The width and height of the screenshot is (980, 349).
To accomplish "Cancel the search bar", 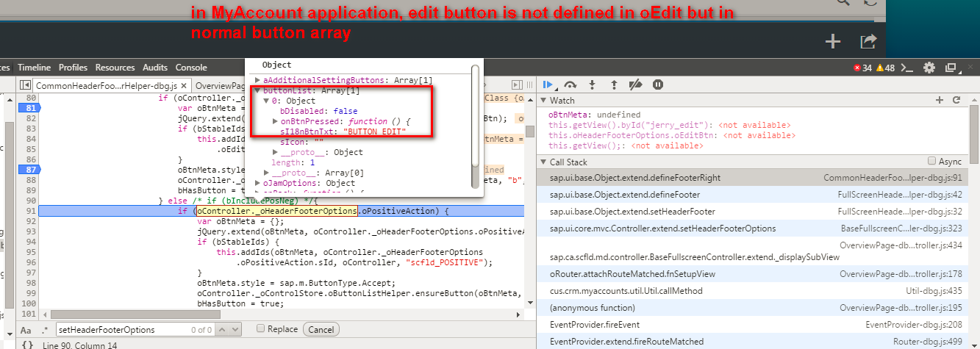I will tap(322, 330).
